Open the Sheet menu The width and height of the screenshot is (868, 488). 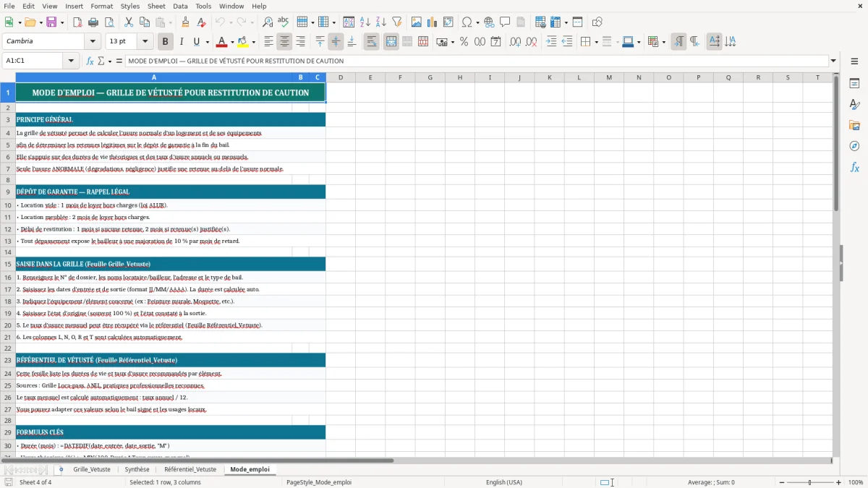tap(157, 6)
